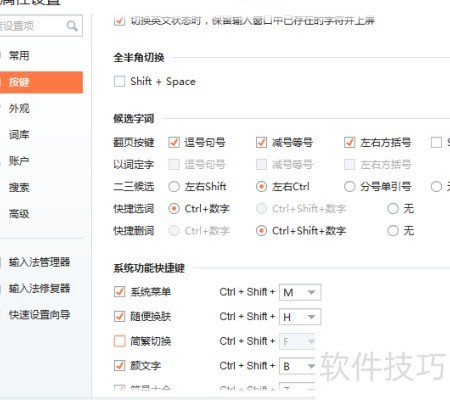
Task: Start the 快速设置向导
Action: 39,314
